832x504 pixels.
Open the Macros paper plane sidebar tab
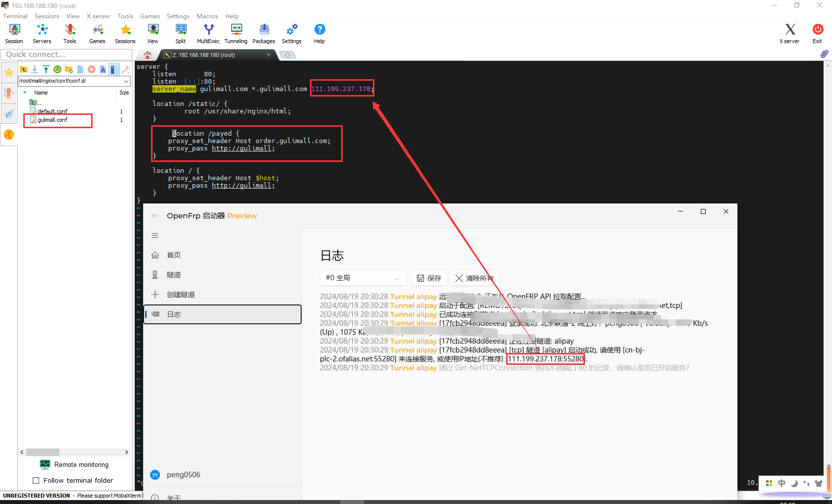point(9,114)
